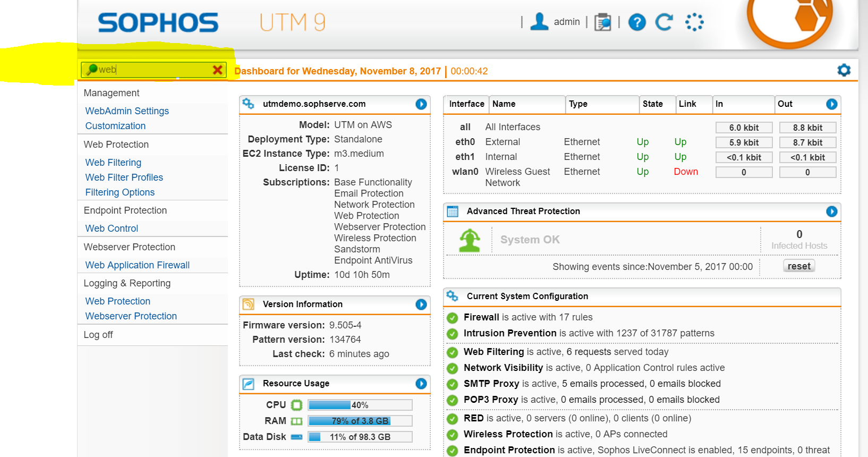Click the eth0 Out 8.7 kbit value
Screen dimensions: 868x457
tap(807, 142)
